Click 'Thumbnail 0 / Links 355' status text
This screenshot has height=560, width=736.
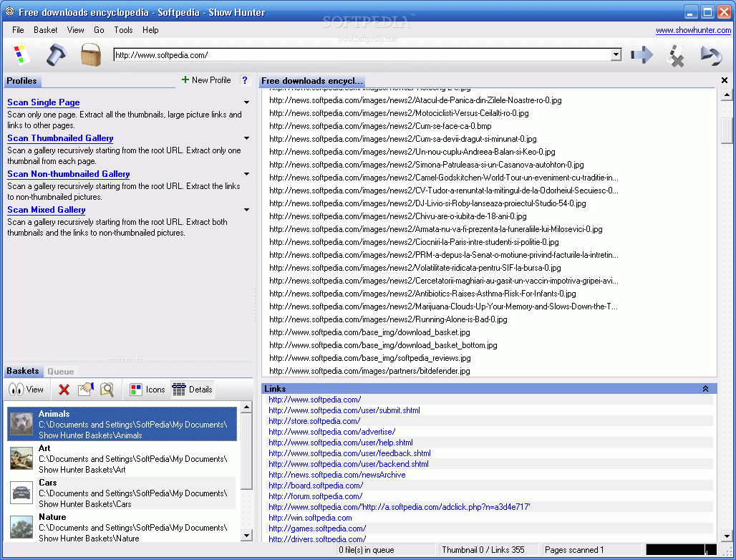[x=483, y=550]
